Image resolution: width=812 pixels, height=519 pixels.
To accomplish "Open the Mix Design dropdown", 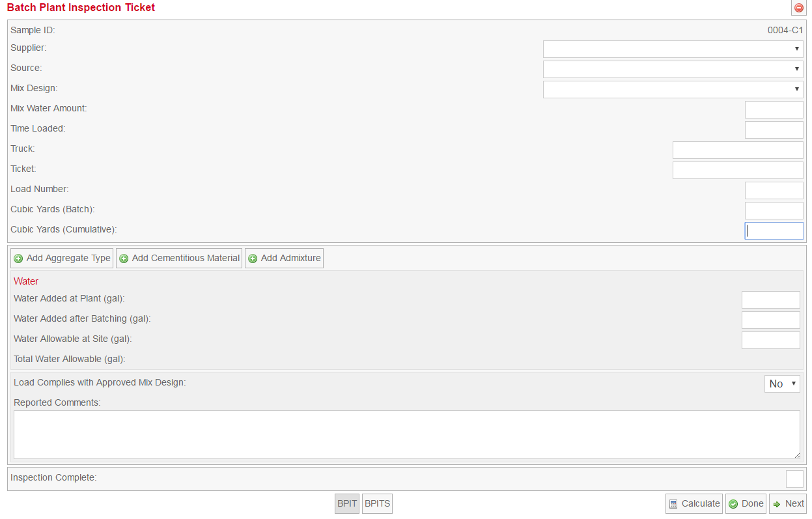I will pos(673,89).
